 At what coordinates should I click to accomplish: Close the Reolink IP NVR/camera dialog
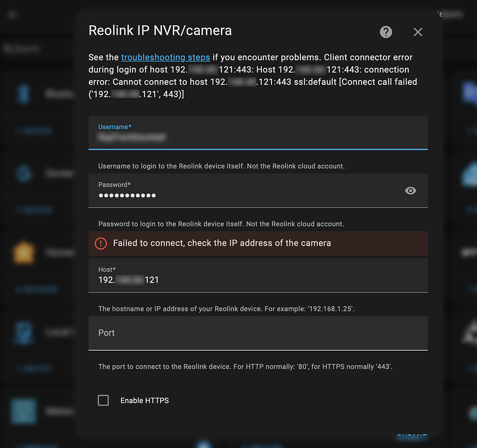(x=418, y=32)
